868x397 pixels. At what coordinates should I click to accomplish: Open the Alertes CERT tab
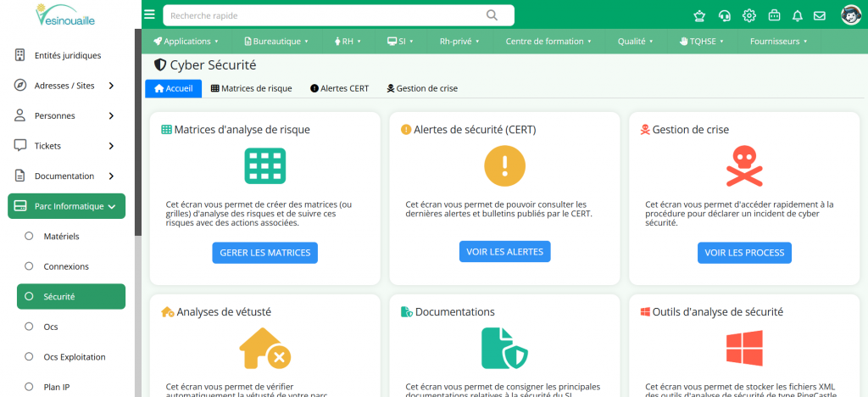click(339, 88)
